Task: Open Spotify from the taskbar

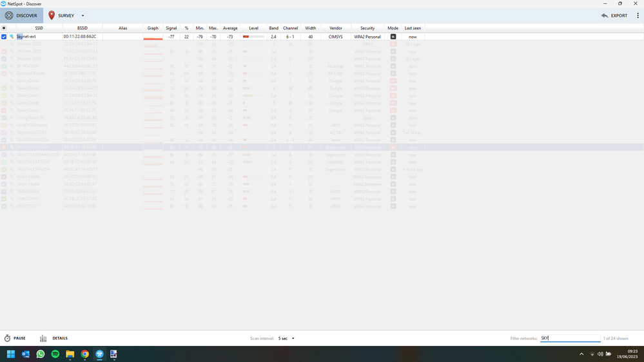Action: tap(55, 354)
